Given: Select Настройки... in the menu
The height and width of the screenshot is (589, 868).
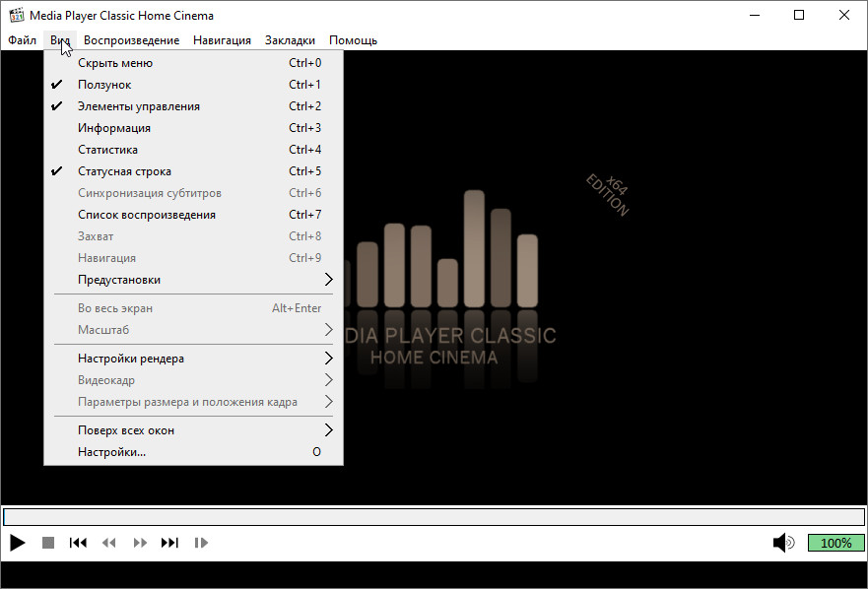Looking at the screenshot, I should pos(112,452).
